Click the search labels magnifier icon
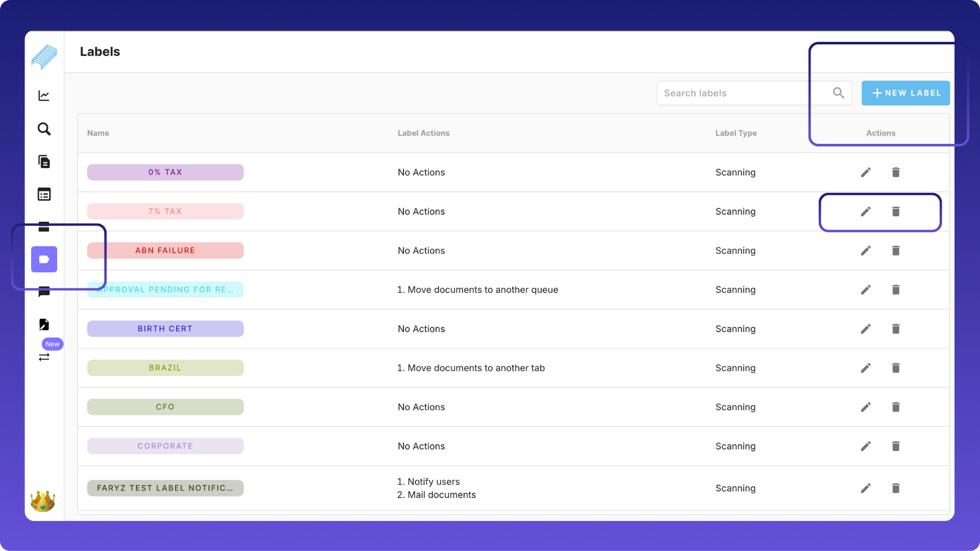The width and height of the screenshot is (980, 551). (x=838, y=93)
